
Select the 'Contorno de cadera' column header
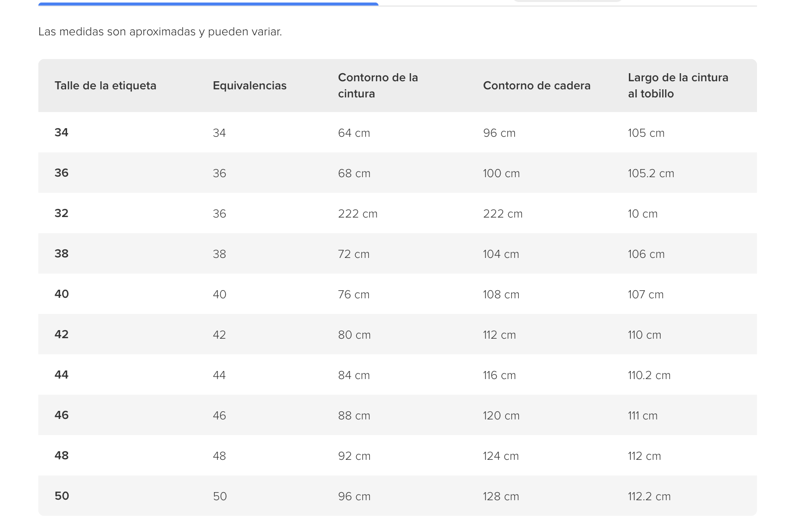pos(536,86)
